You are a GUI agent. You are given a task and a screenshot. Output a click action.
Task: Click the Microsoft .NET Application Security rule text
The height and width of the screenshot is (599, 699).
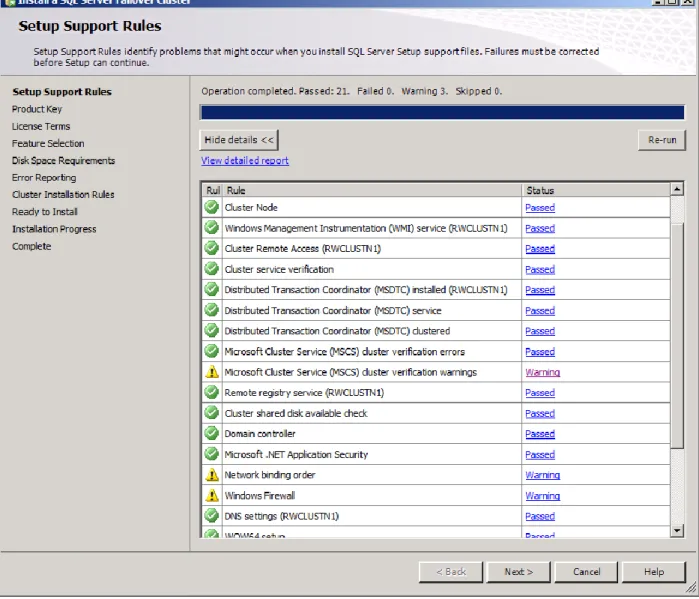coord(296,455)
